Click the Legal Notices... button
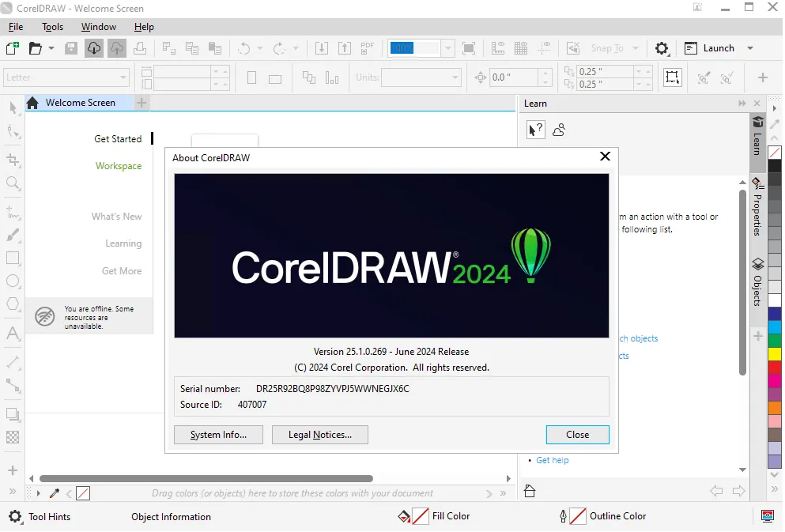 [x=320, y=435]
